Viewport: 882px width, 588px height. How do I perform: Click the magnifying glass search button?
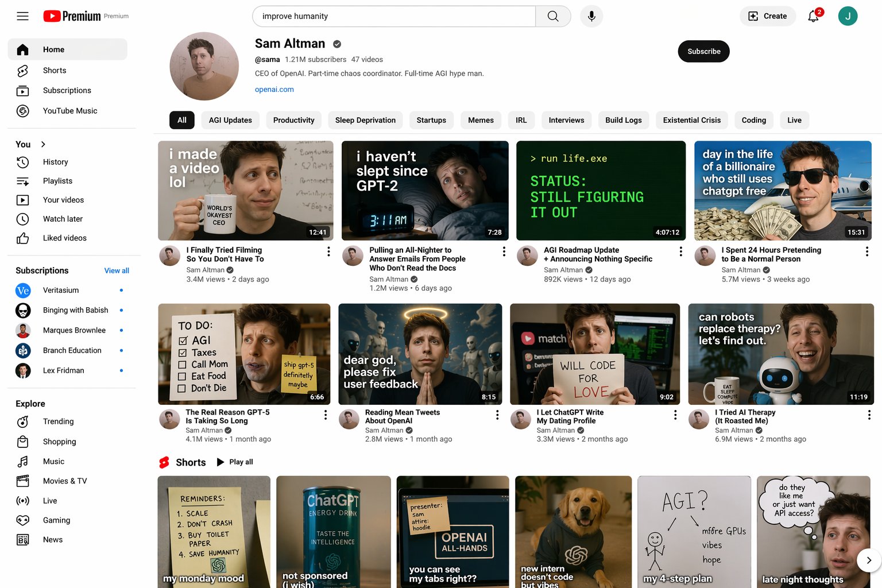click(552, 16)
